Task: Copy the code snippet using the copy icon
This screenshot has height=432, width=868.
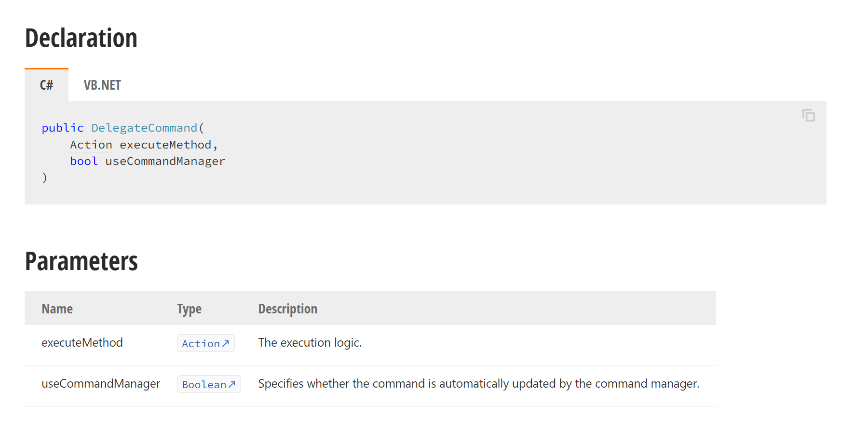Action: point(809,115)
